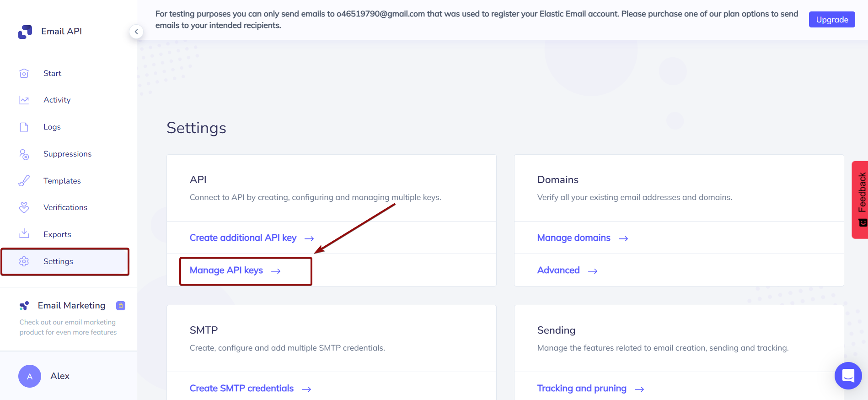This screenshot has width=868, height=400.
Task: Click the Logs document icon
Action: coord(24,127)
